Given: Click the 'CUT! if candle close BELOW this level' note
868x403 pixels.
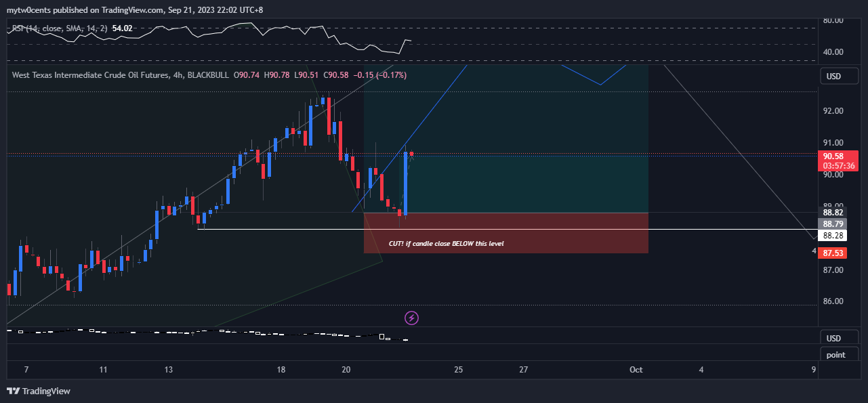Looking at the screenshot, I should (x=446, y=243).
